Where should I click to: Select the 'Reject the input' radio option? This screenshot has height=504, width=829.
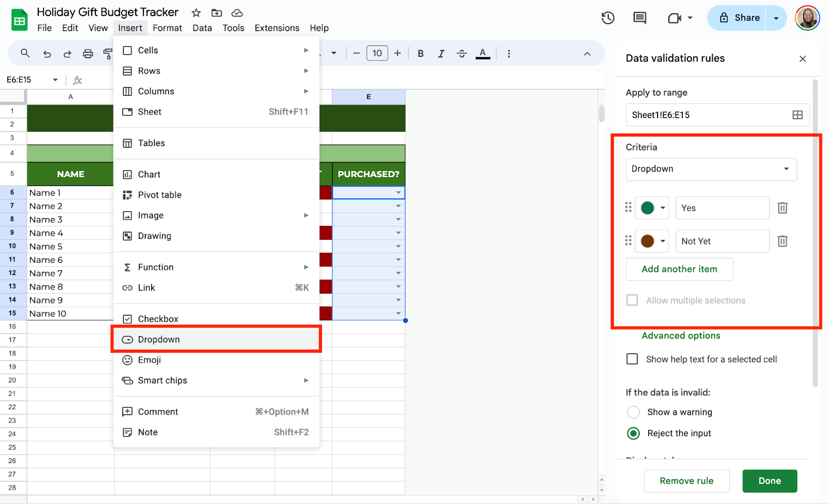(x=633, y=433)
